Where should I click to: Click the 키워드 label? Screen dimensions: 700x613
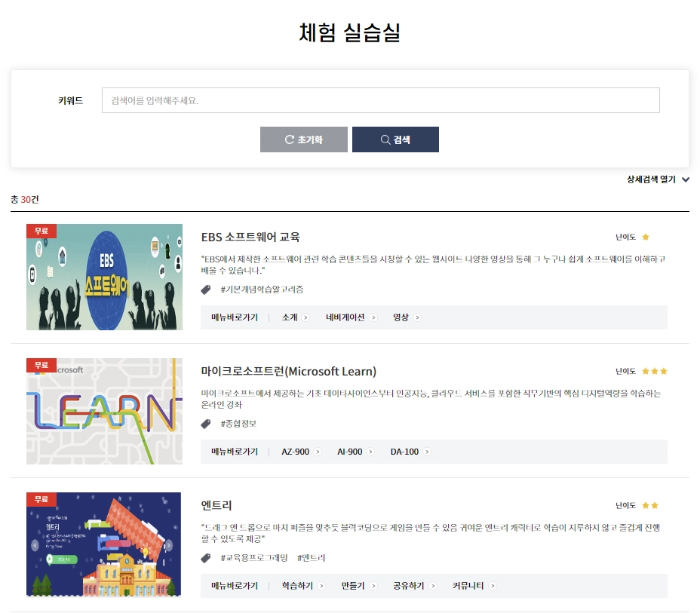[71, 101]
